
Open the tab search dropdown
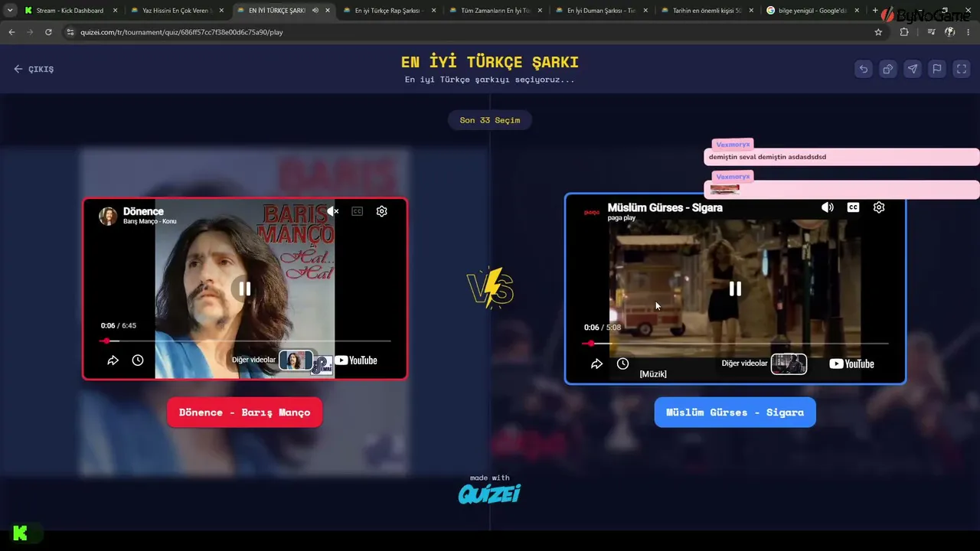tap(10, 11)
